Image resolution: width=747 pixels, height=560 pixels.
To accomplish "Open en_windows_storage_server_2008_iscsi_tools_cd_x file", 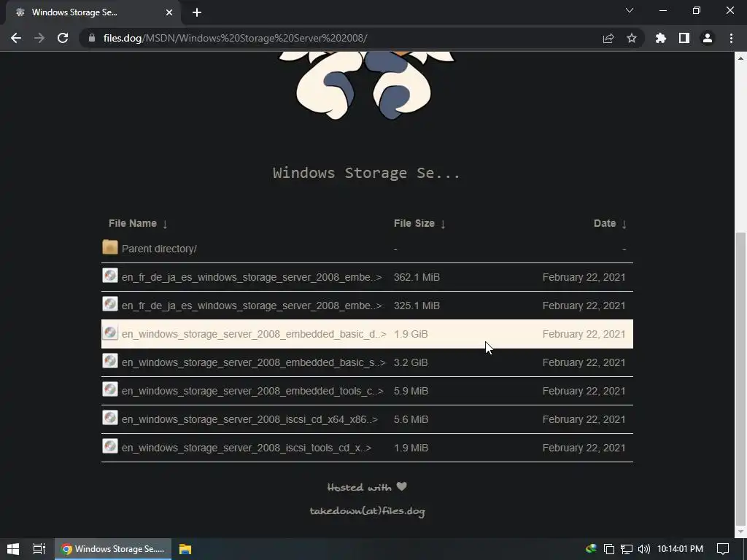I will (x=247, y=448).
